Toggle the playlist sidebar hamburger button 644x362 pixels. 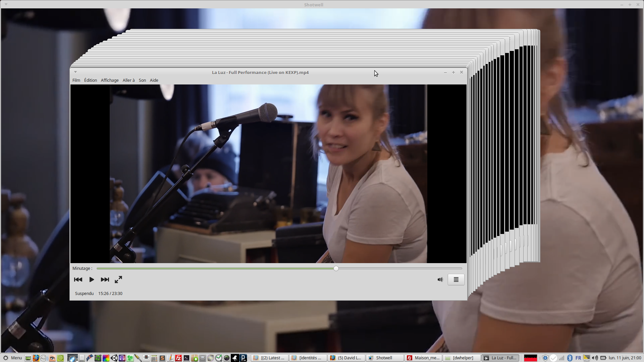coord(456,280)
